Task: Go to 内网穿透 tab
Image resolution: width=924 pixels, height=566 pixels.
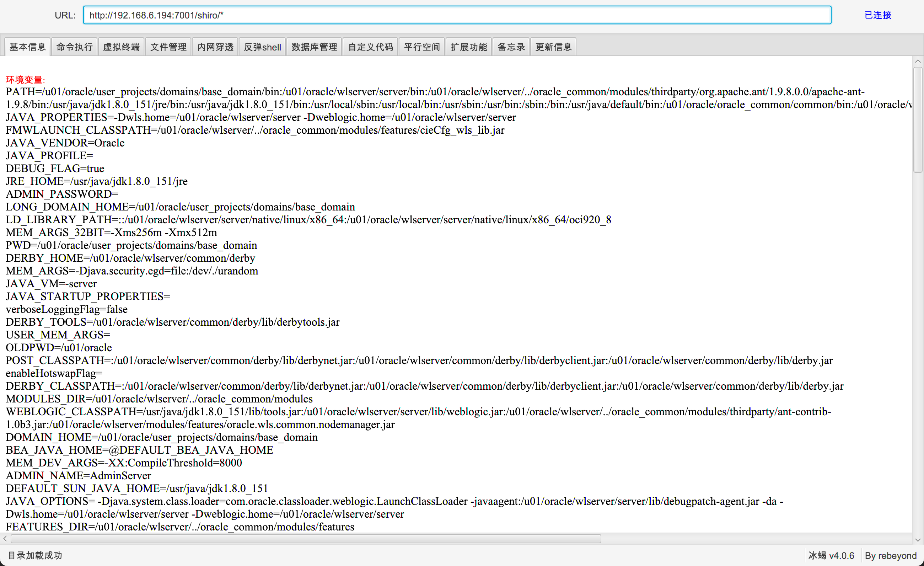Action: click(x=215, y=47)
